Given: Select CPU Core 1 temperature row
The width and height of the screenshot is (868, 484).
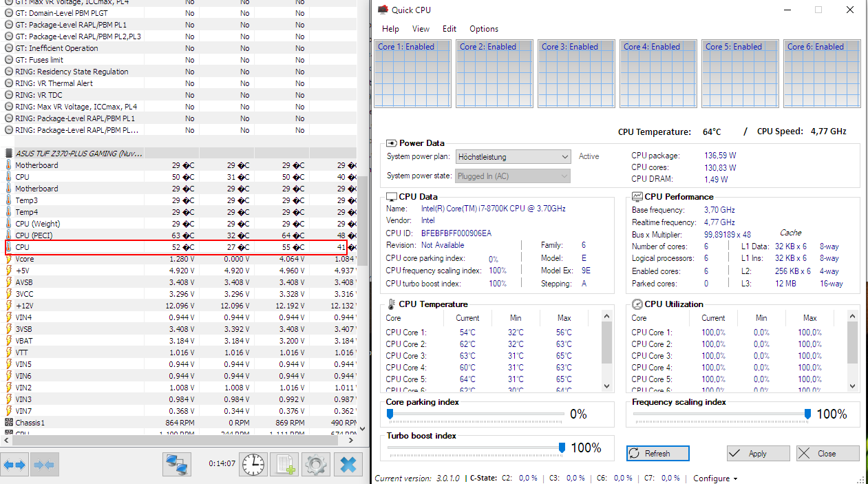Looking at the screenshot, I should click(491, 333).
